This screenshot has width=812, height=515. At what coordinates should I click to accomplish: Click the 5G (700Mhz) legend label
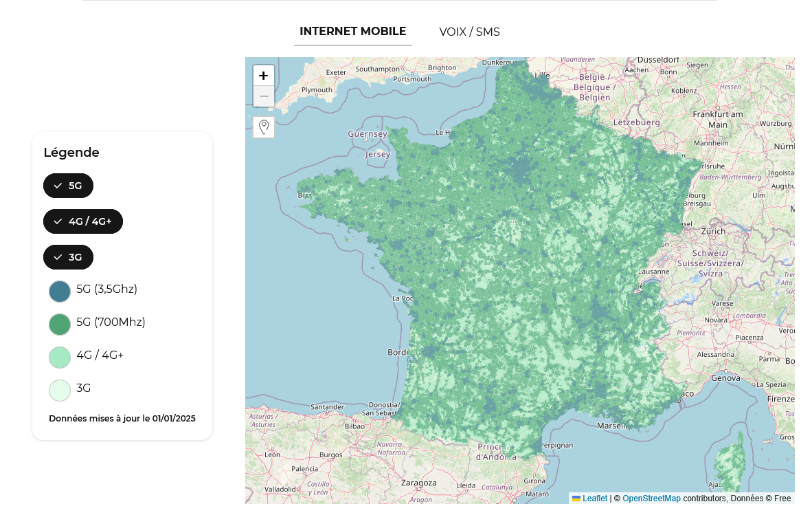[x=111, y=322]
